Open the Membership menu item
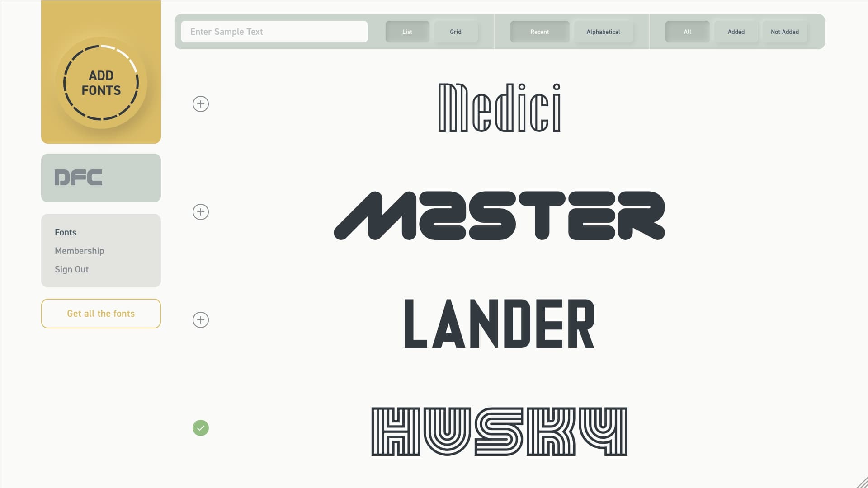868x488 pixels. tap(79, 250)
